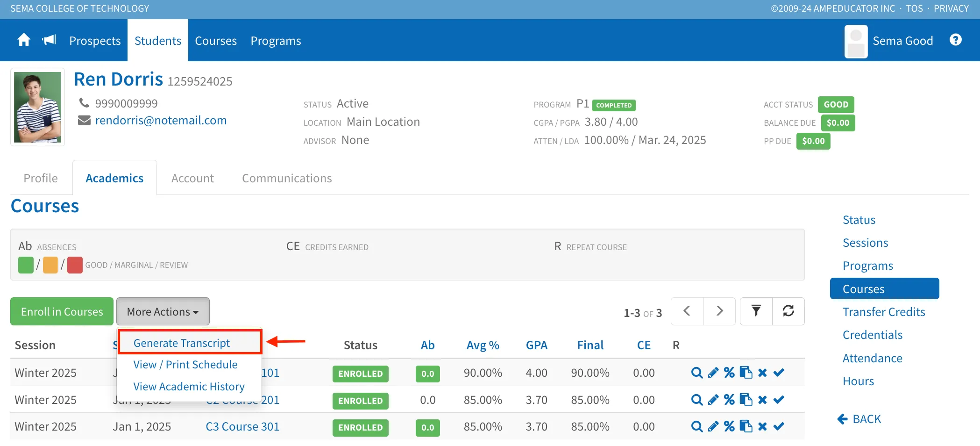Open Ren Dorris profile photo
This screenshot has height=446, width=980.
tap(37, 107)
